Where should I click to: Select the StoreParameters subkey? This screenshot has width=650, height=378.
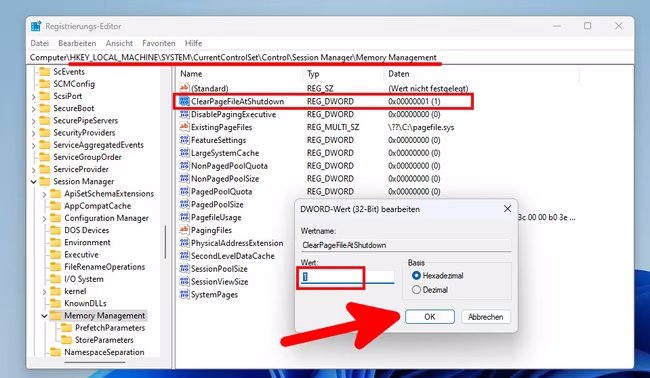coord(104,340)
